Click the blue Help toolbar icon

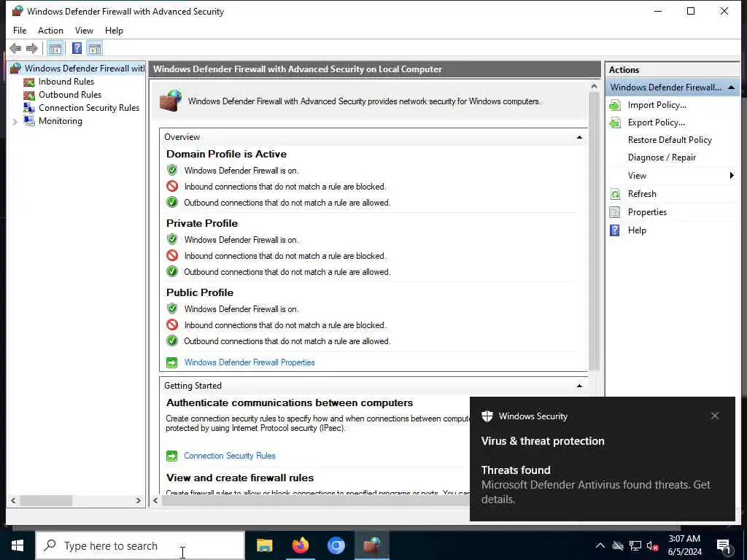point(77,49)
